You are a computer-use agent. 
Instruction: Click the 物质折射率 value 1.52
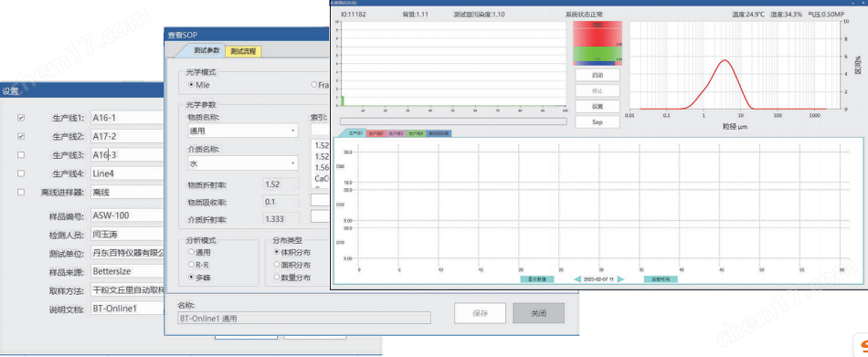pyautogui.click(x=281, y=184)
